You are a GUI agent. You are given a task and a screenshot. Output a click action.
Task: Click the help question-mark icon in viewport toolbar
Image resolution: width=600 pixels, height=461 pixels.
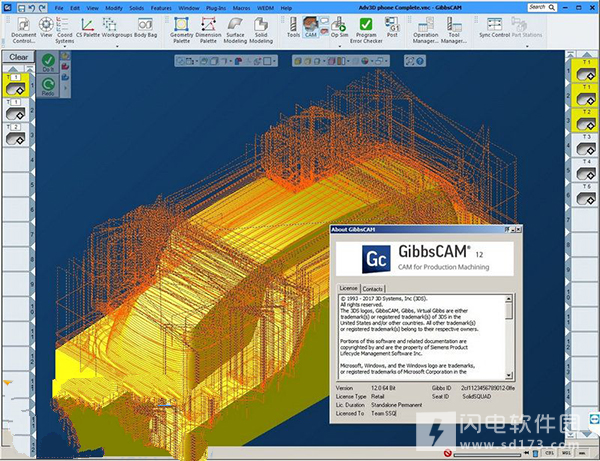420,61
